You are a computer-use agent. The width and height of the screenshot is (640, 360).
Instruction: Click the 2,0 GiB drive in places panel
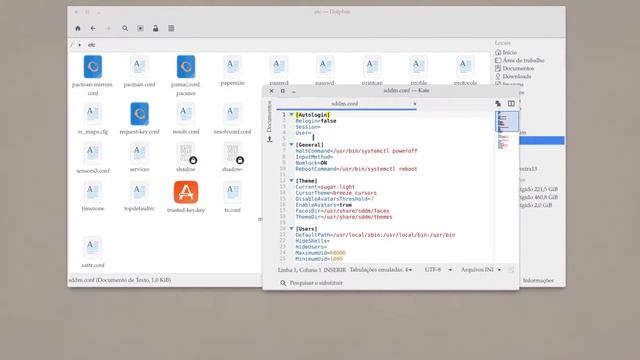click(x=536, y=205)
